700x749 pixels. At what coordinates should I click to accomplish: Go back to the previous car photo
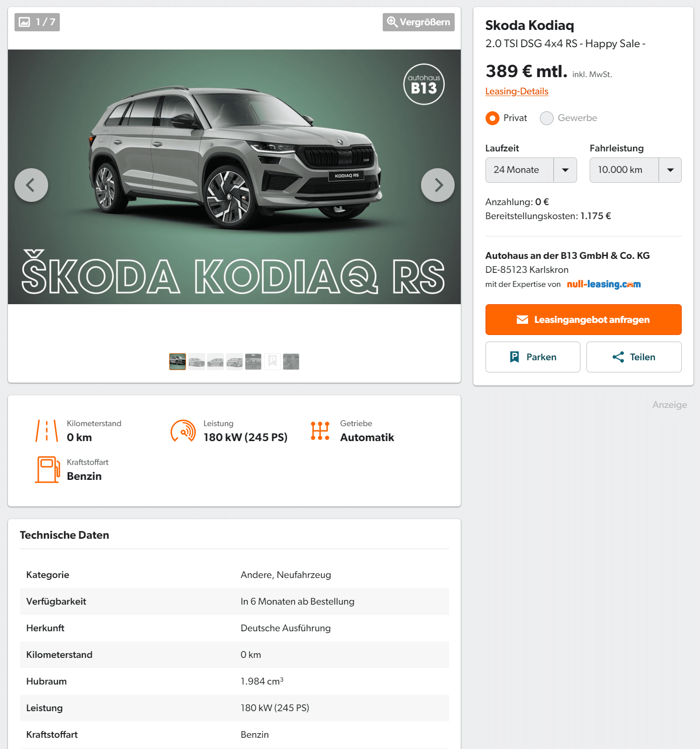31,185
